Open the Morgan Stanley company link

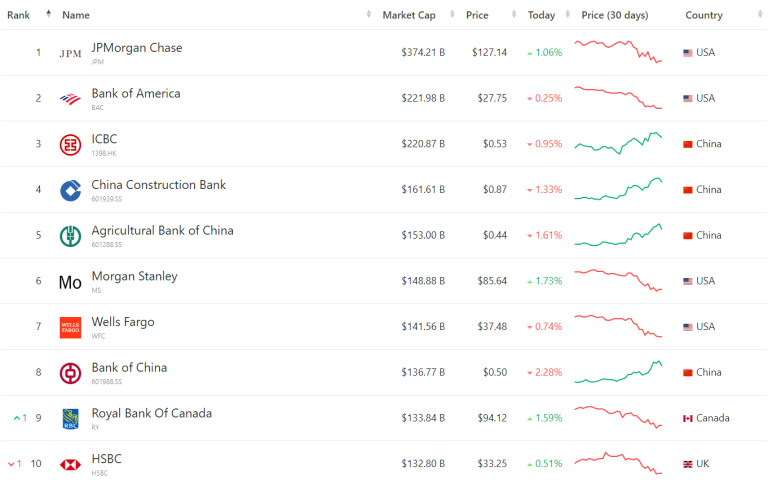[x=134, y=276]
